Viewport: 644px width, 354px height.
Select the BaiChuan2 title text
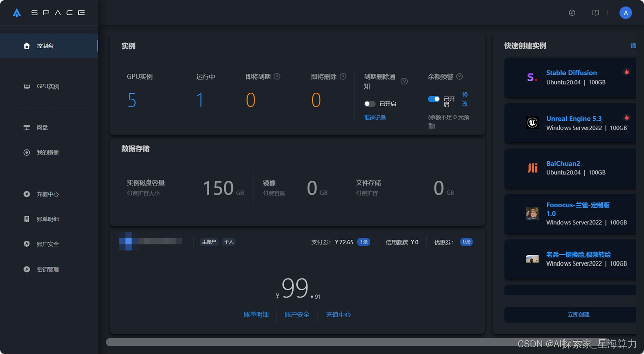tap(563, 164)
